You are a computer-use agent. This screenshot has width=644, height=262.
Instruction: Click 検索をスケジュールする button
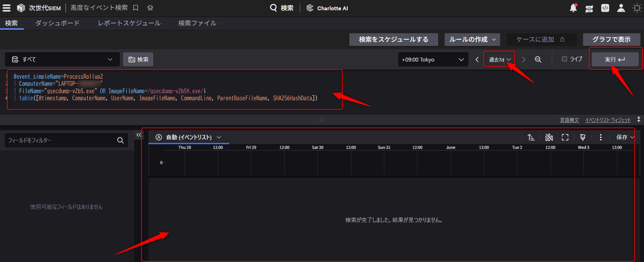pos(394,40)
